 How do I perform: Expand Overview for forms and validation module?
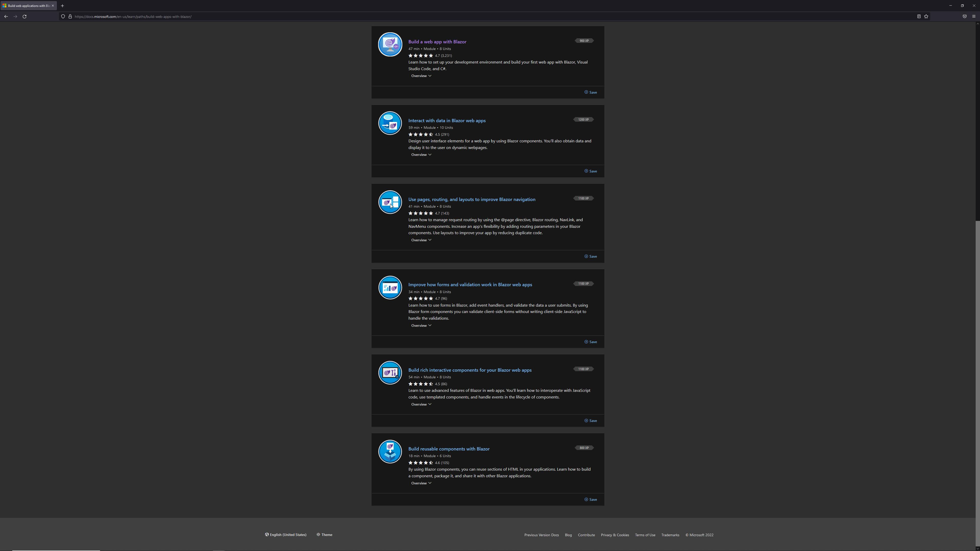tap(421, 325)
